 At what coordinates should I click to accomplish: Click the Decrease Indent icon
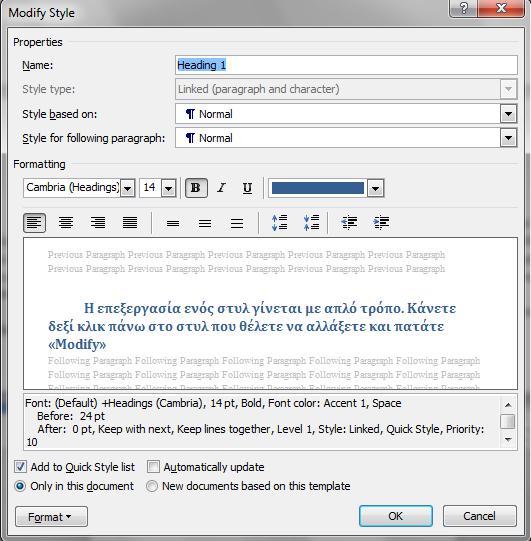[349, 223]
